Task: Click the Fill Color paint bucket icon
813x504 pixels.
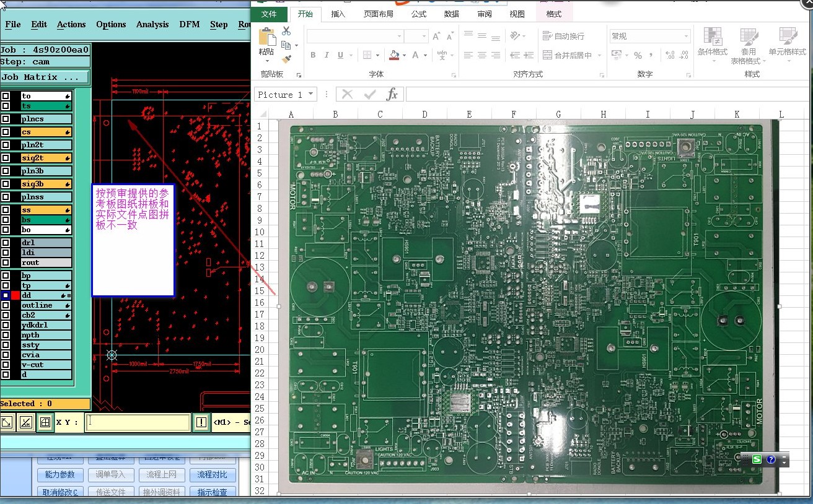Action: 394,55
